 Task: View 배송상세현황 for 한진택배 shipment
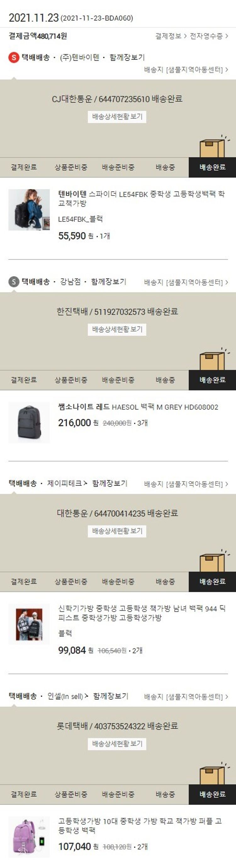[117, 329]
